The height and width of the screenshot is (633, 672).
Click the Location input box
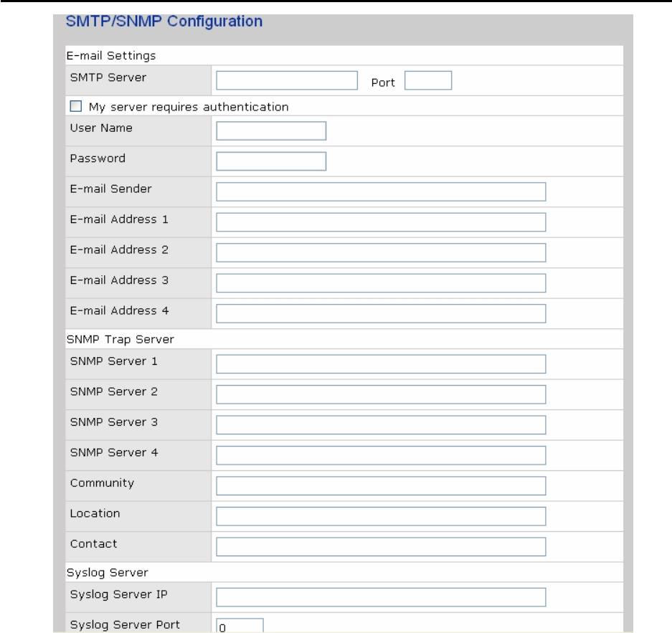click(381, 517)
